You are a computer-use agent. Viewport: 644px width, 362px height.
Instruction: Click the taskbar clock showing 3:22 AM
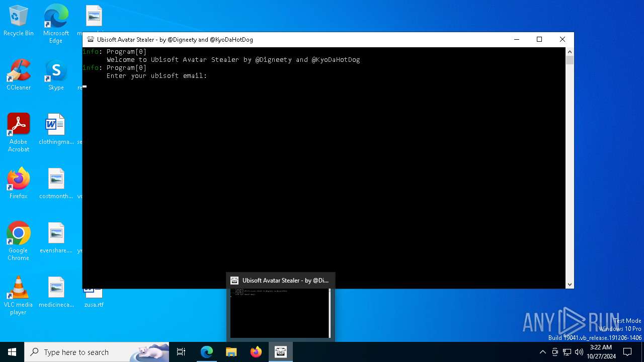coord(601,352)
